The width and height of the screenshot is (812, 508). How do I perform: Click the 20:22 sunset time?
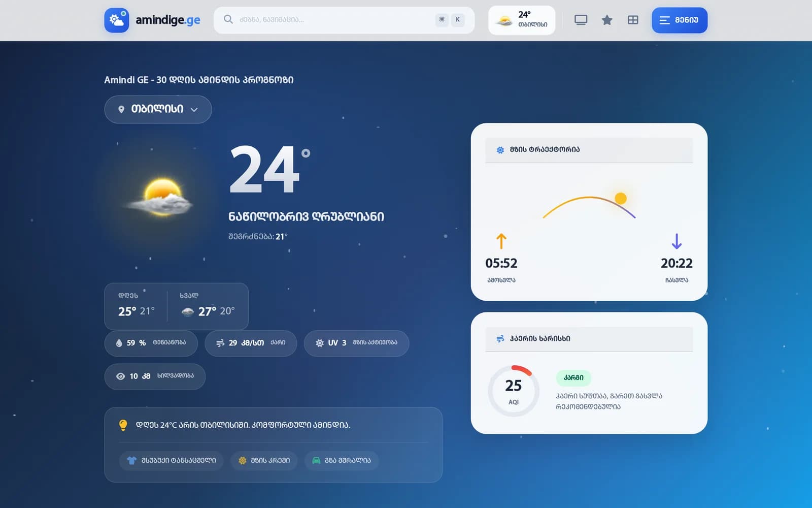[676, 263]
